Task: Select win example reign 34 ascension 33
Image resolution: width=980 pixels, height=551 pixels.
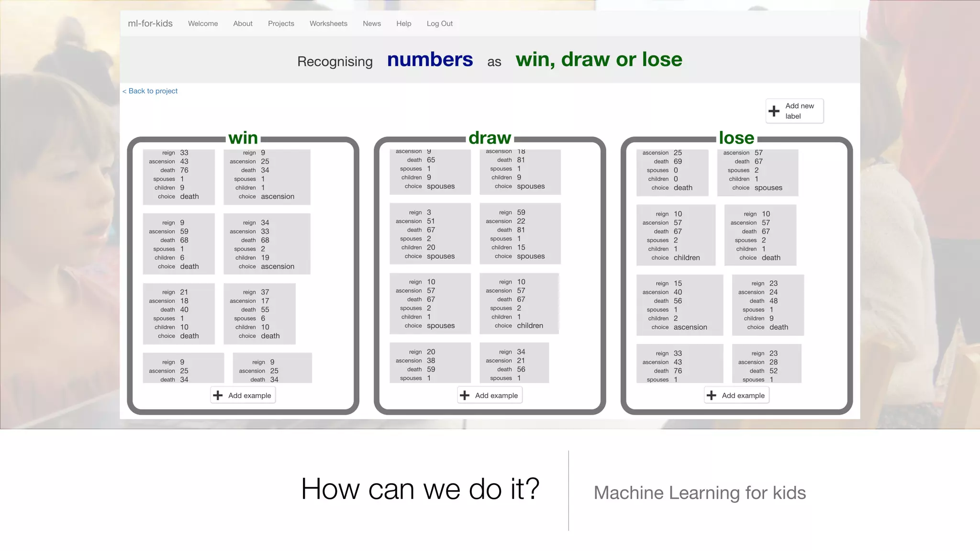Action: [x=267, y=244]
